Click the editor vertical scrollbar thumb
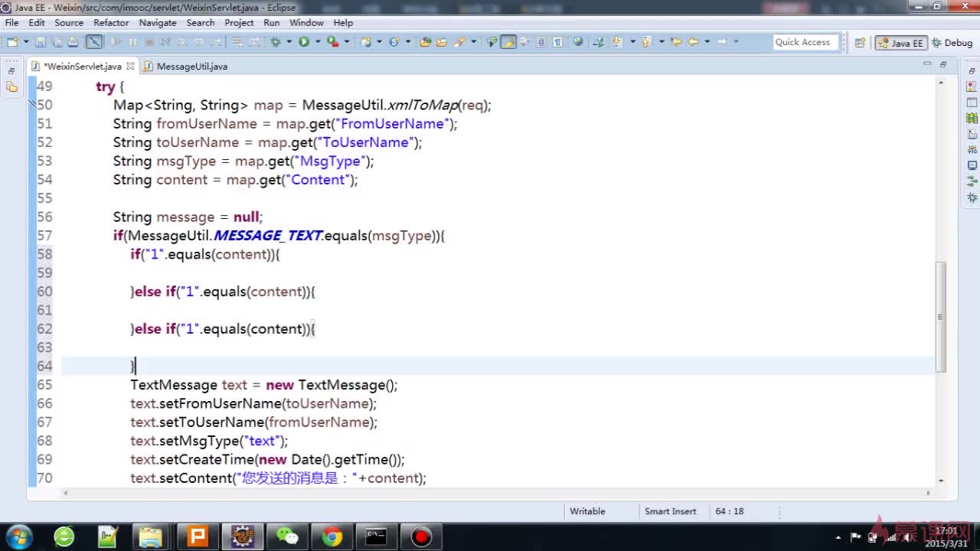980x551 pixels. (x=941, y=317)
